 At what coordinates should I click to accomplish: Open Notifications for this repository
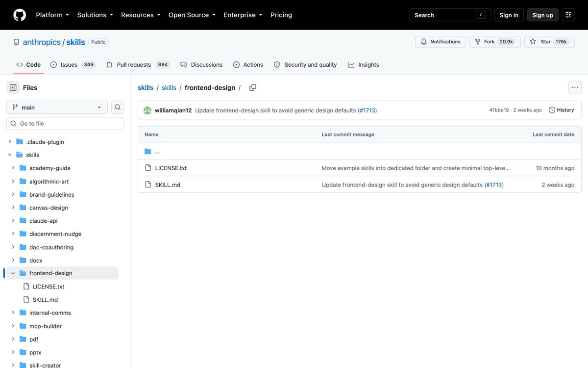441,42
